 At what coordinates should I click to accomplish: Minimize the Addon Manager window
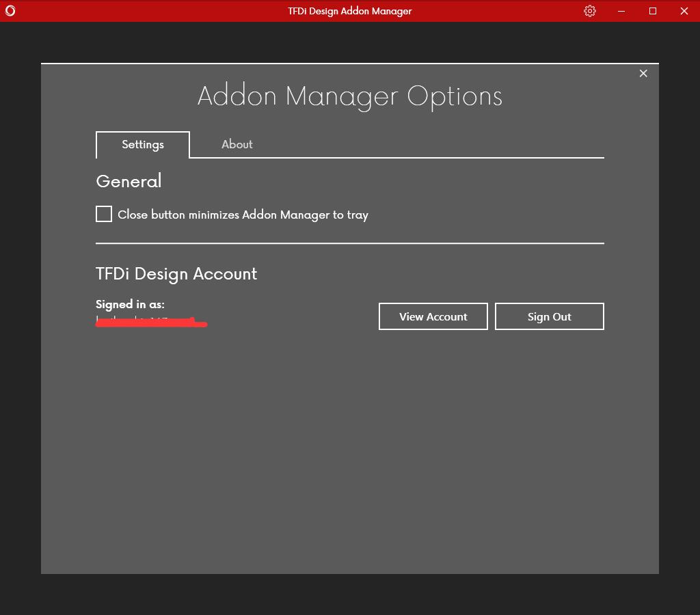point(621,11)
